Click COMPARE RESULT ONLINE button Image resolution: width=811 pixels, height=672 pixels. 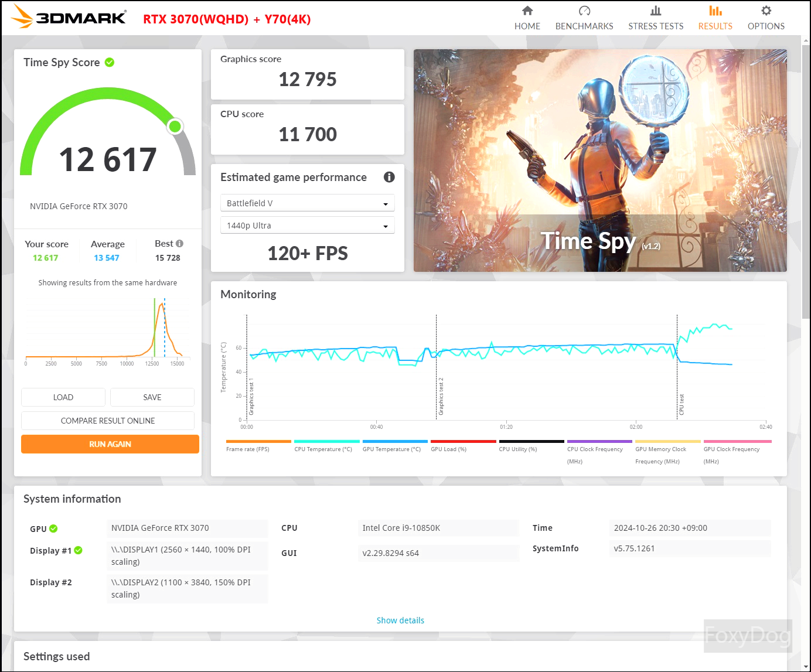coord(108,421)
